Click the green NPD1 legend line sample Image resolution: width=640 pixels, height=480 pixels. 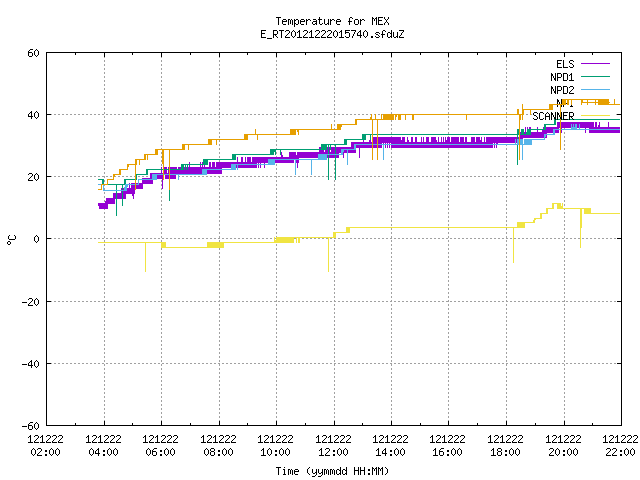tap(595, 76)
